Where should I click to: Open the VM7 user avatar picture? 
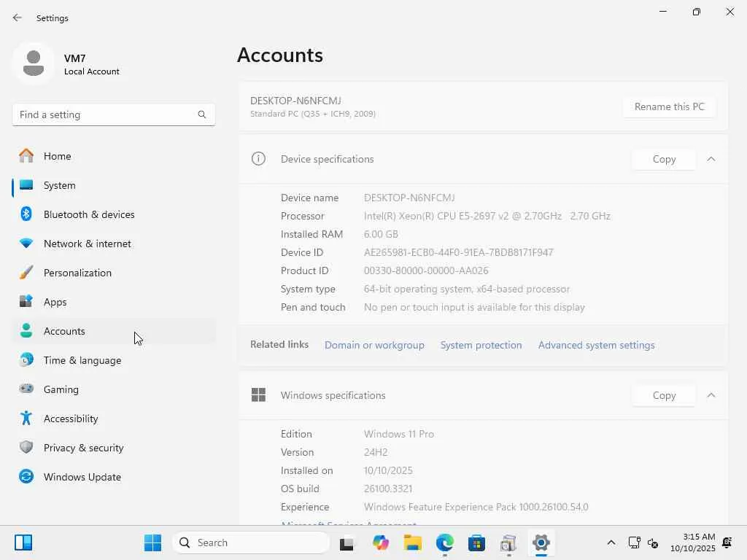(34, 63)
